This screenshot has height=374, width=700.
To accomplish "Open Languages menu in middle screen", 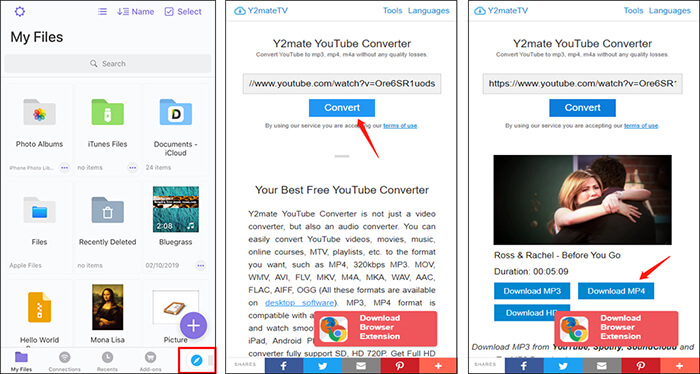I will point(429,11).
